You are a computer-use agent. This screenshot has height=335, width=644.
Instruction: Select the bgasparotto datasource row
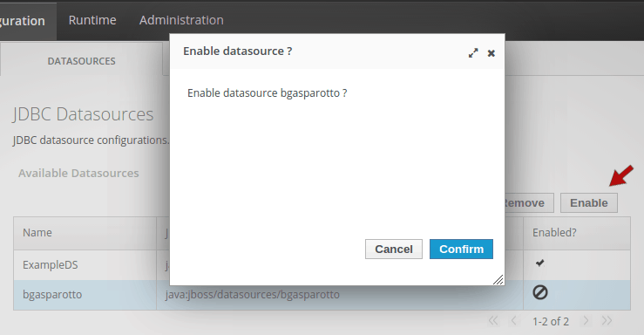(322, 295)
